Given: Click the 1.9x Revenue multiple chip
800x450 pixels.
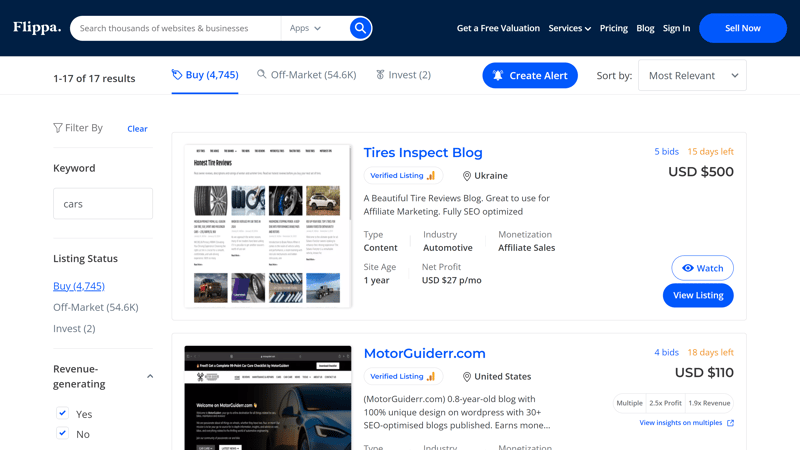Looking at the screenshot, I should pyautogui.click(x=709, y=403).
